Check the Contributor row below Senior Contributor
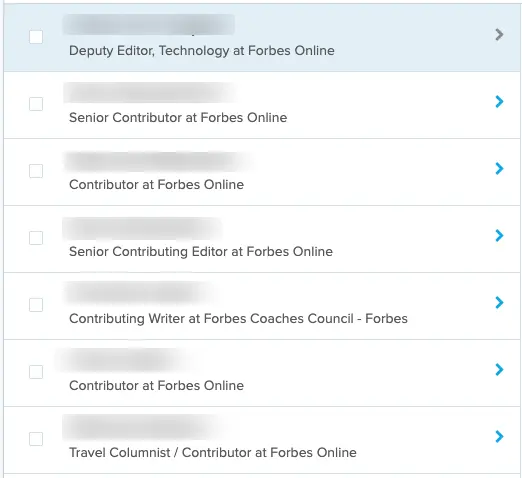The width and height of the screenshot is (522, 478). (36, 171)
